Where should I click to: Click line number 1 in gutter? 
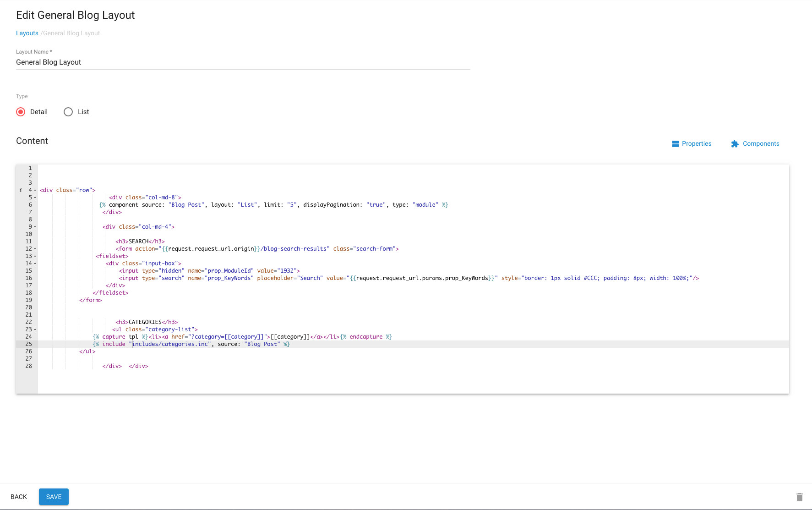tap(30, 168)
